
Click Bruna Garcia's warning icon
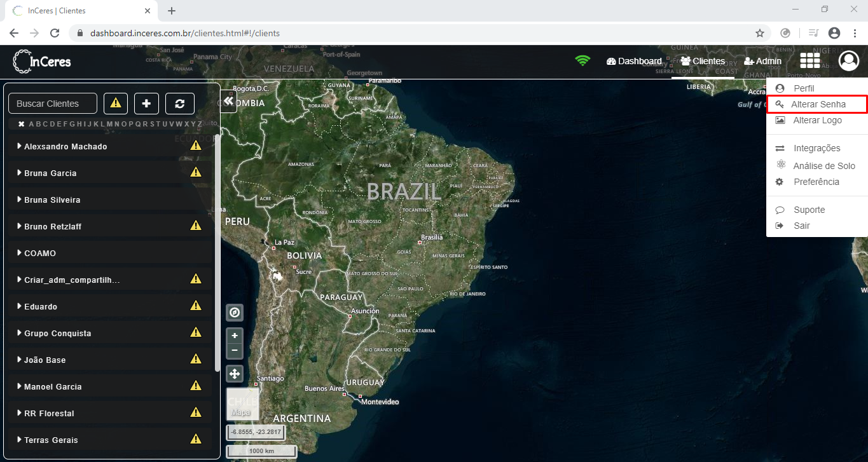(196, 172)
